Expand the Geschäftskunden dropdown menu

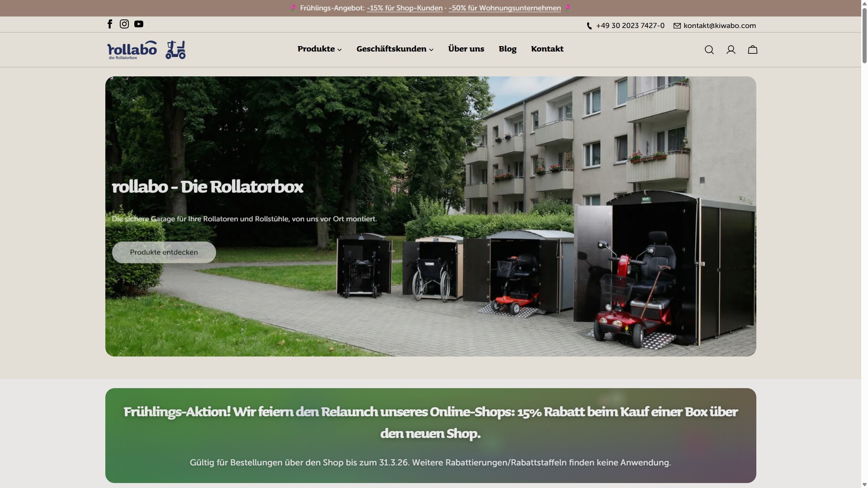pyautogui.click(x=395, y=49)
